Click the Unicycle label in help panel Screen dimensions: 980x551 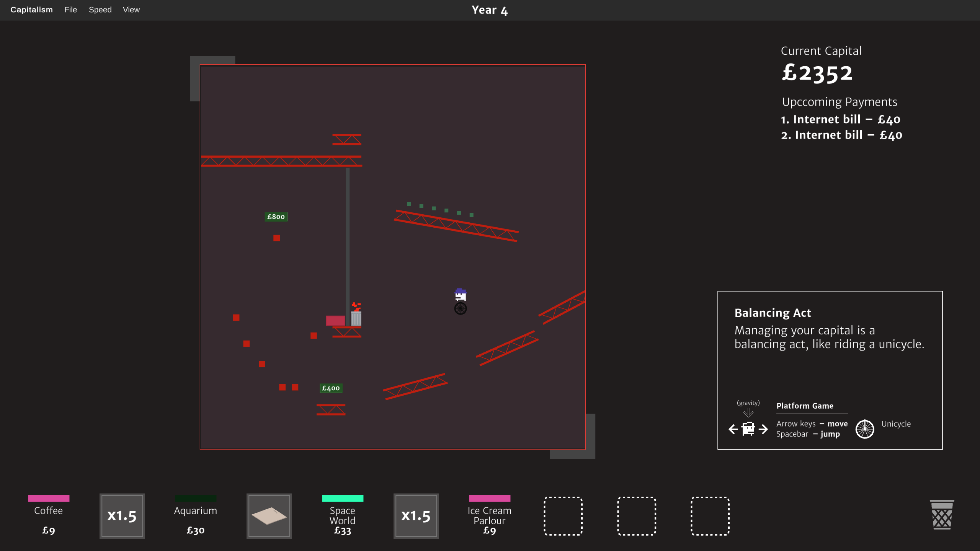(x=896, y=424)
